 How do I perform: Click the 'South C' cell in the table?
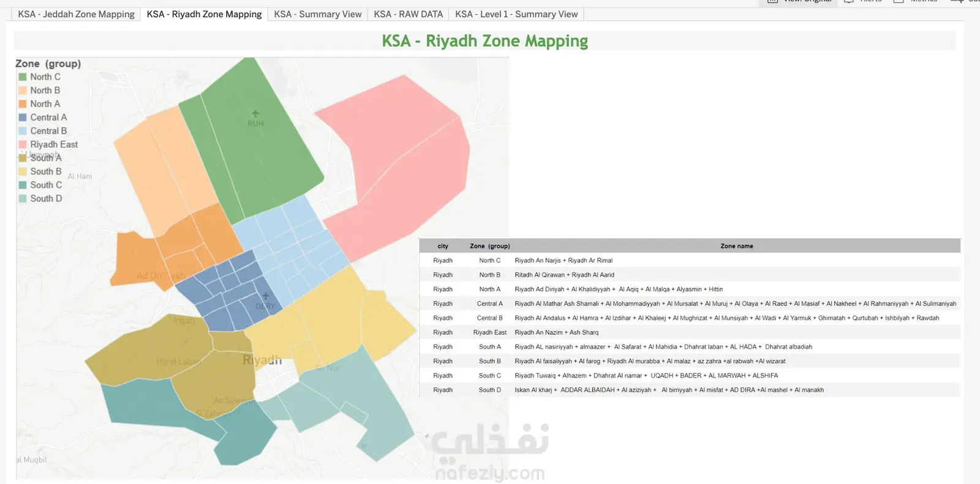tap(490, 376)
